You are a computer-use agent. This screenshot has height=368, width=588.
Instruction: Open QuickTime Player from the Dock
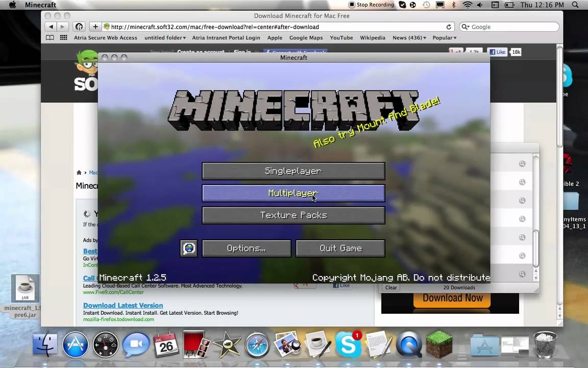pos(409,344)
